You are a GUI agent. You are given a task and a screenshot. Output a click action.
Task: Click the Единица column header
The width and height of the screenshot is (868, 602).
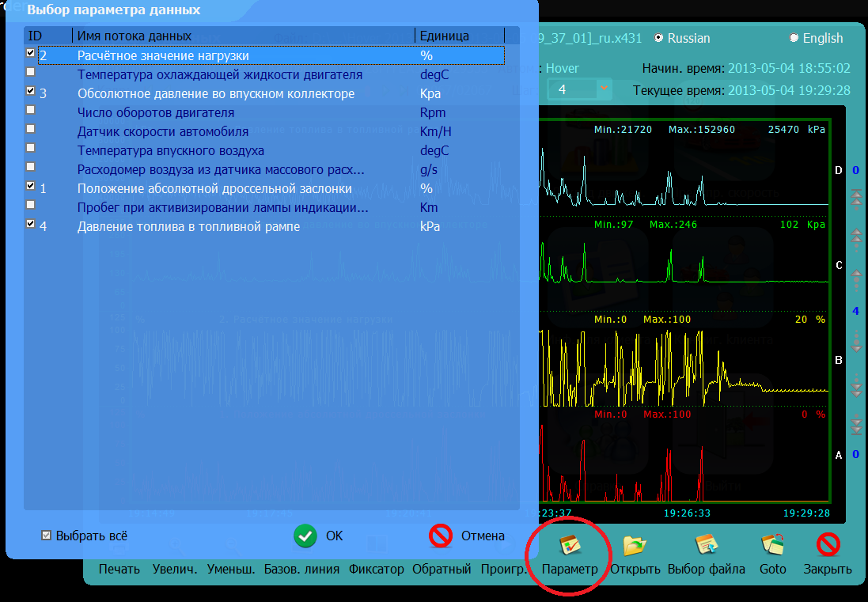tap(460, 36)
